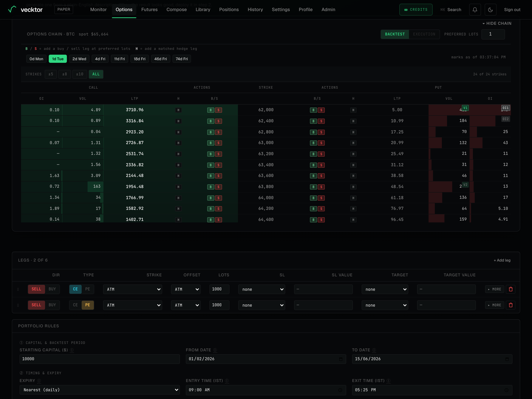
Task: Open the Compose tab
Action: tap(177, 10)
